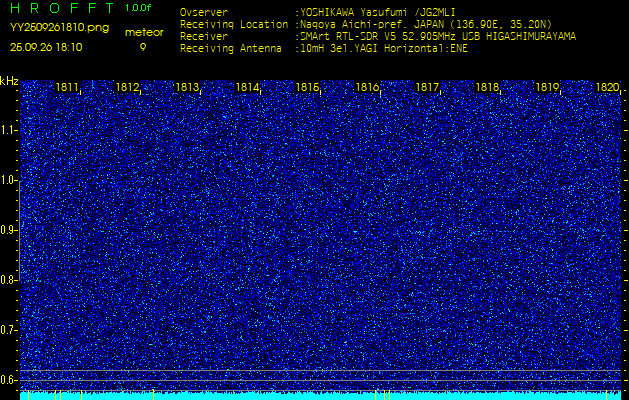This screenshot has width=629, height=400.
Task: Select the meteor count value 9
Action: tap(143, 47)
